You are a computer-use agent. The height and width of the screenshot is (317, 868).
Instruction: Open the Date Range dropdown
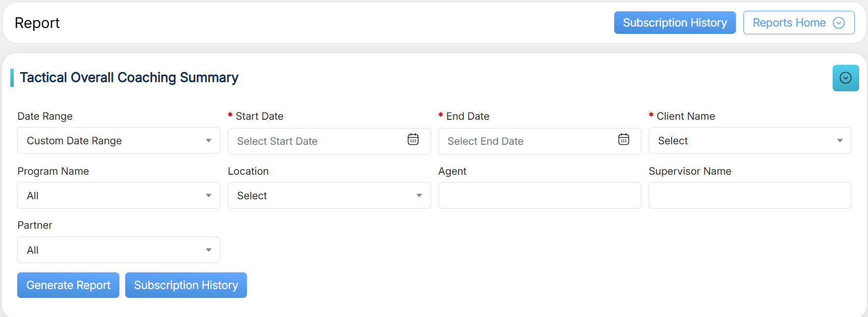pos(118,141)
